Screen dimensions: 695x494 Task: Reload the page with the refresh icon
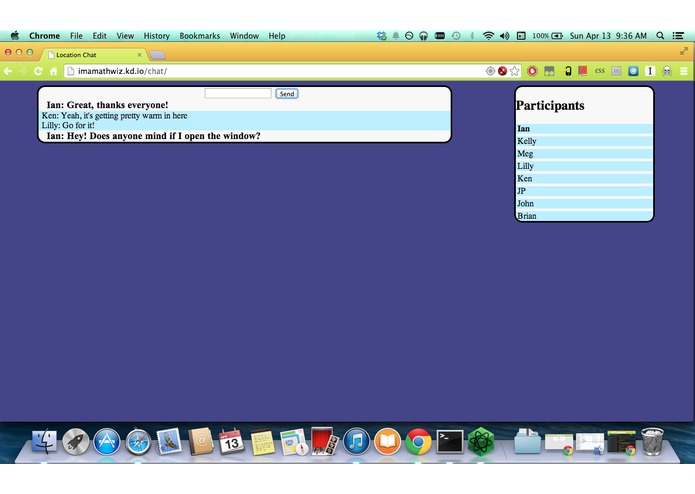[x=38, y=71]
